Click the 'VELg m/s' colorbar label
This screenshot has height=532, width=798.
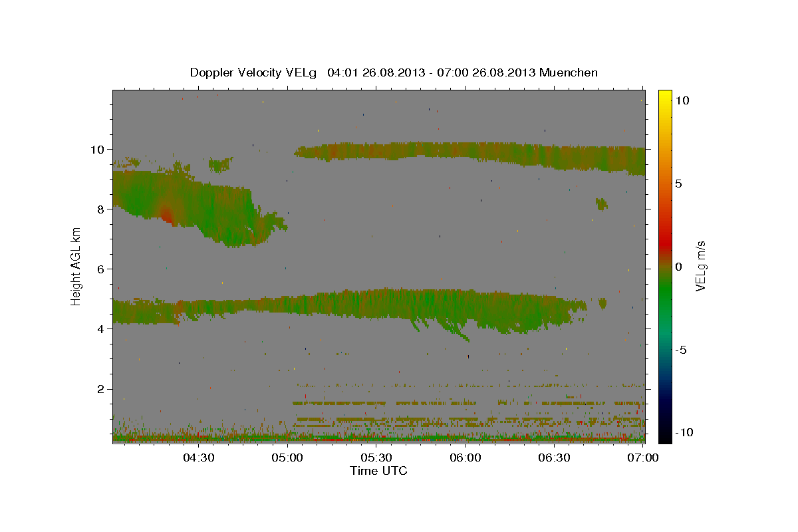pyautogui.click(x=700, y=266)
